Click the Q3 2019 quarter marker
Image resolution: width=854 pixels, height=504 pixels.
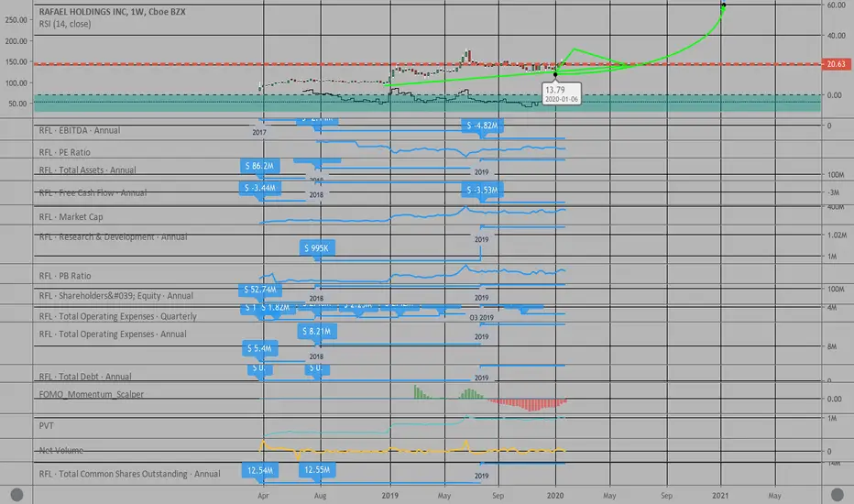(481, 318)
